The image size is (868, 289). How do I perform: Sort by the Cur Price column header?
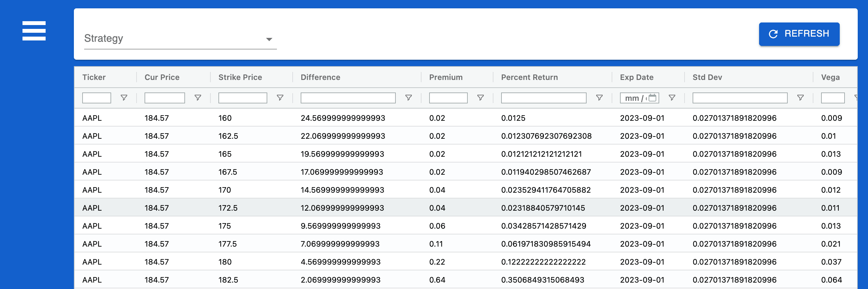pyautogui.click(x=162, y=77)
